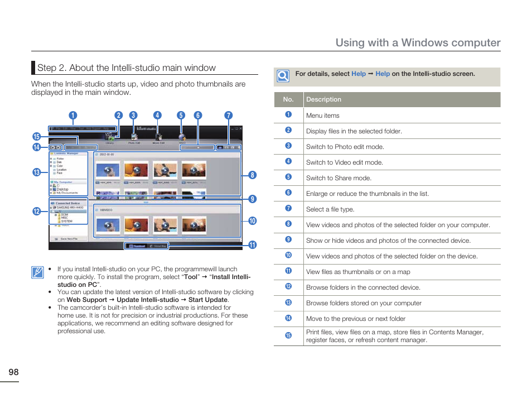This screenshot has width=532, height=408.
Task: Click the magnifier tip icon beside Help note
Action: click(x=283, y=76)
